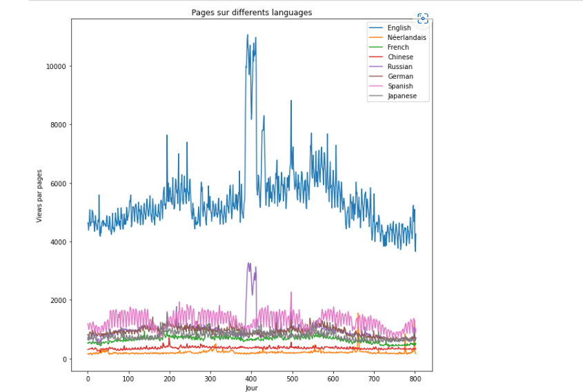This screenshot has height=392, width=583.
Task: Click the pink Spanish legend color line
Action: 377,86
